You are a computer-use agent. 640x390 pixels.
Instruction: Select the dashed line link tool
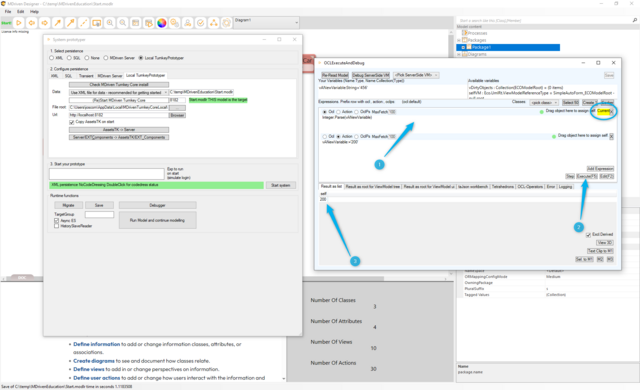pos(84,23)
